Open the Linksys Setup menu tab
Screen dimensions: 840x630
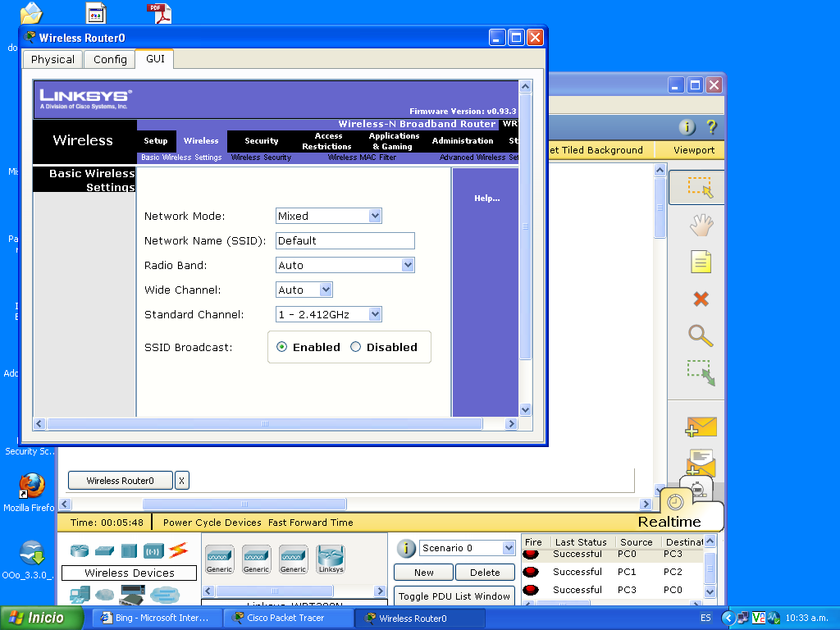(x=155, y=141)
